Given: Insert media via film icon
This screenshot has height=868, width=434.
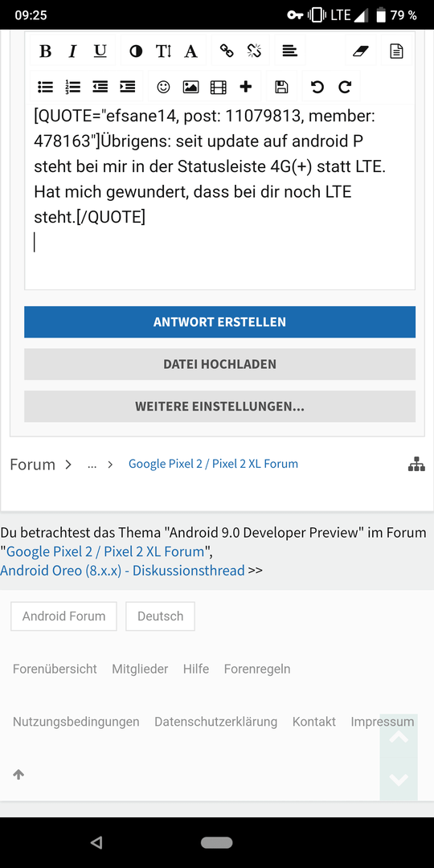Looking at the screenshot, I should coord(219,87).
